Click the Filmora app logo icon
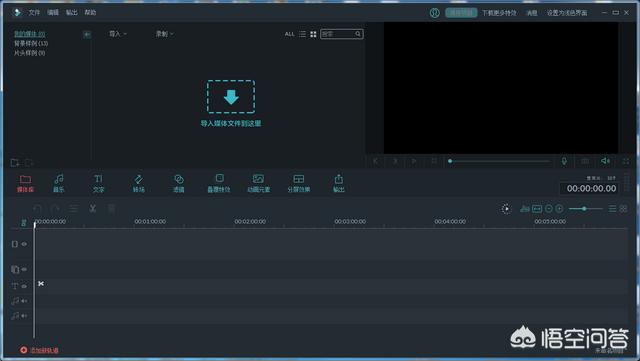 point(17,13)
